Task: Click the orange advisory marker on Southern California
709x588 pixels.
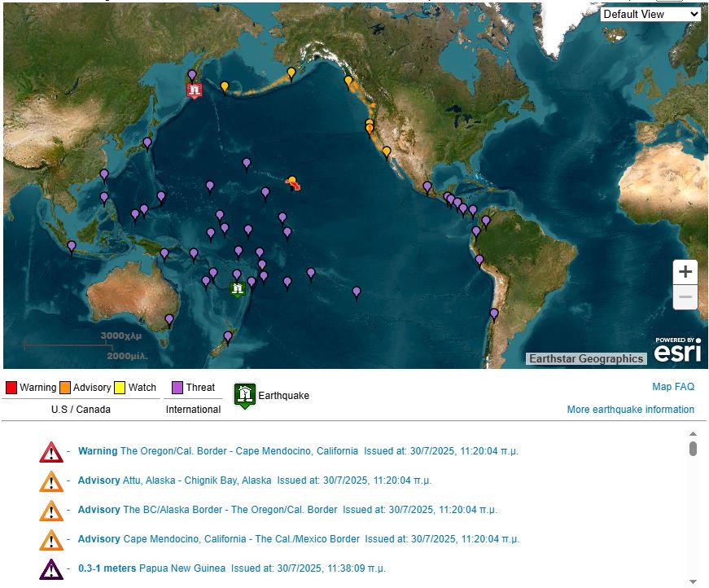Action: [387, 151]
